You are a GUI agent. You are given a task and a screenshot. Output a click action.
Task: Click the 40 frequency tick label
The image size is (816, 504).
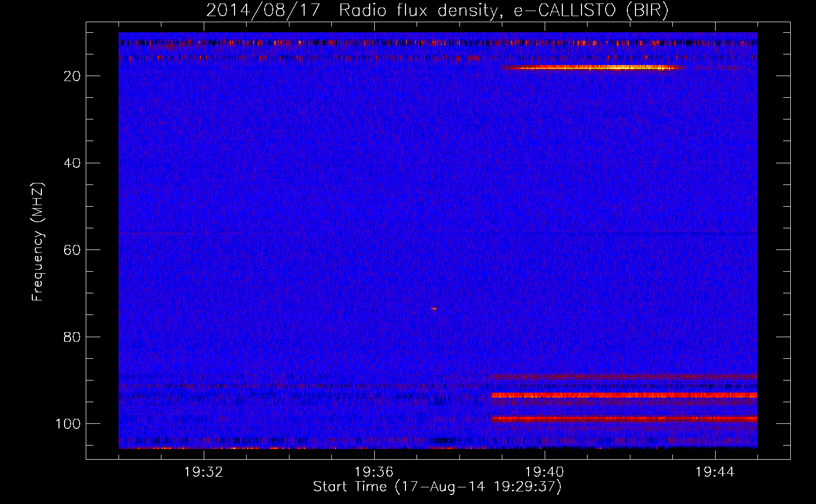[x=72, y=163]
